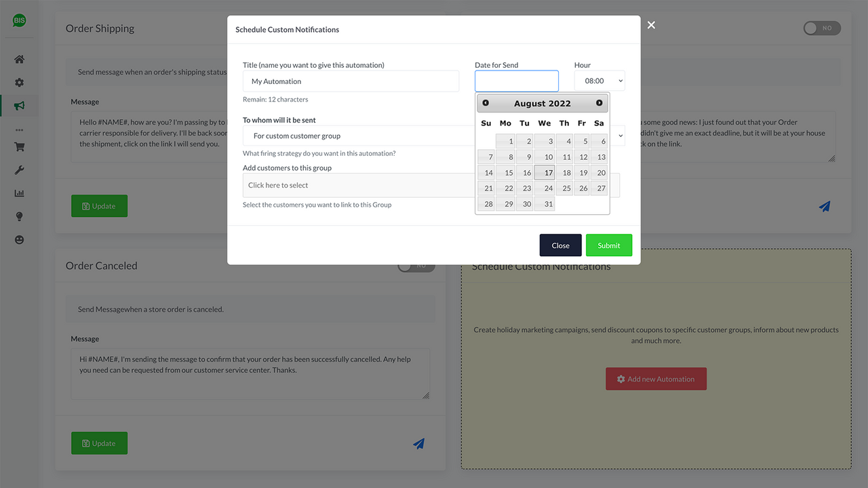Go to previous month in calendar
The height and width of the screenshot is (488, 868).
click(x=486, y=102)
